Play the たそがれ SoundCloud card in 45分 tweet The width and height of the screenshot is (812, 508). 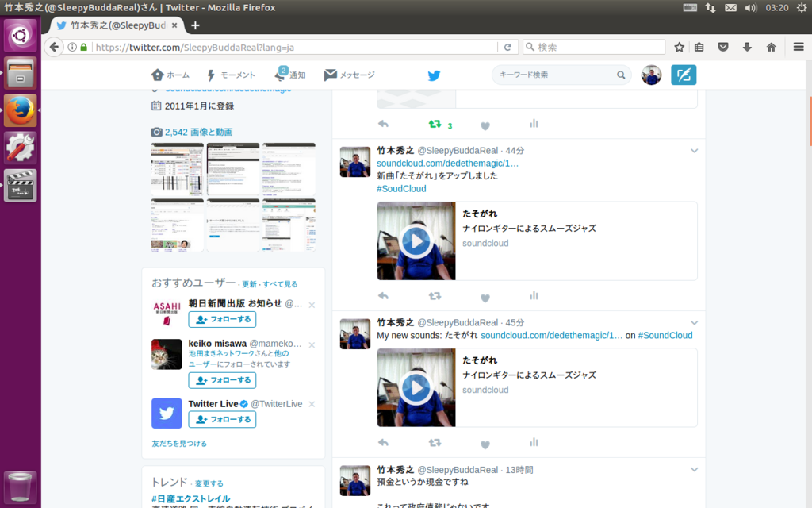[416, 387]
